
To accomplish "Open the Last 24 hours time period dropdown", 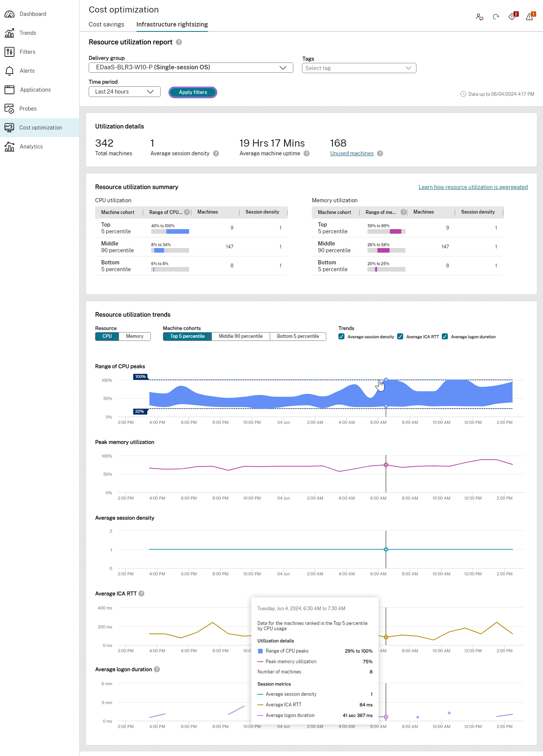I will click(124, 92).
